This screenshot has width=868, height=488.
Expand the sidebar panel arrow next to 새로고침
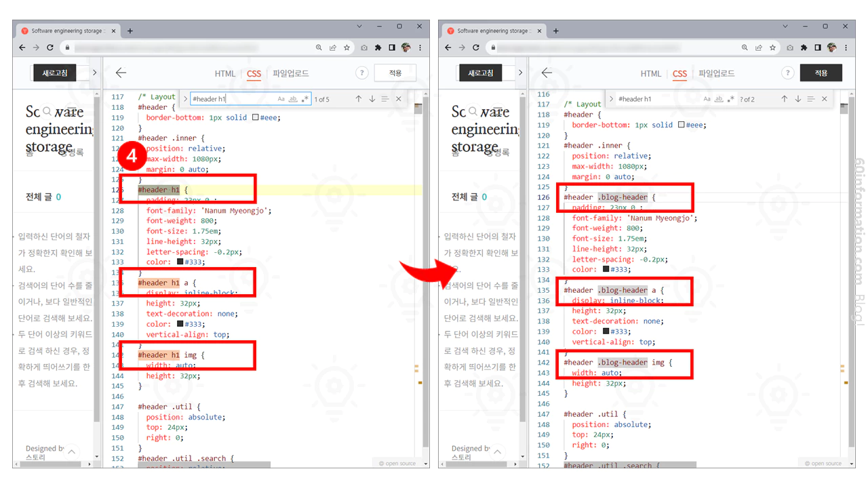click(94, 73)
